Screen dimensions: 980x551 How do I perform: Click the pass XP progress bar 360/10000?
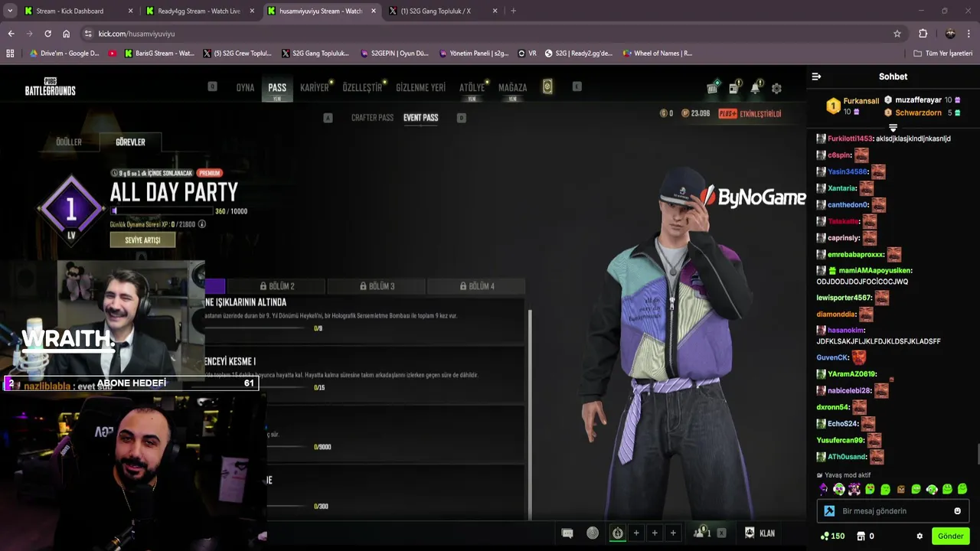point(162,211)
